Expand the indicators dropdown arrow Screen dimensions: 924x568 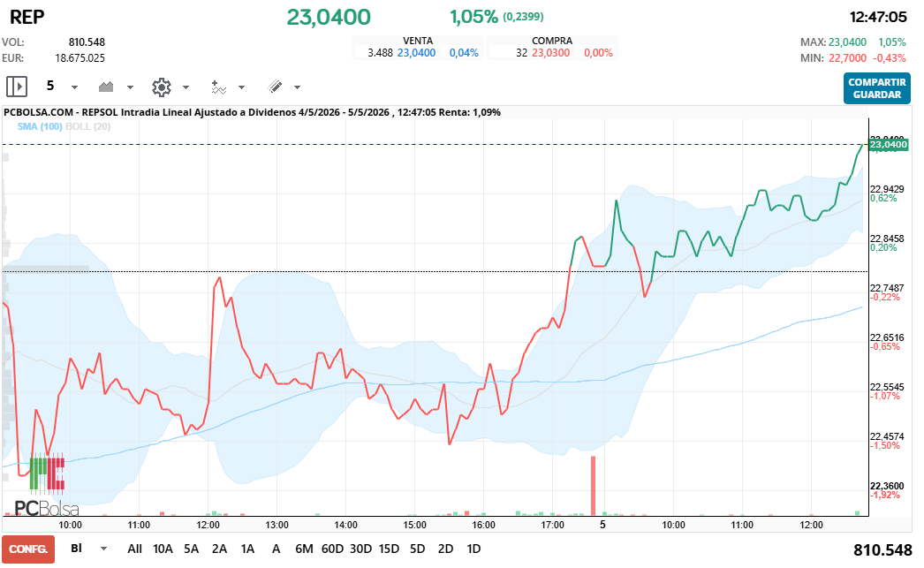pyautogui.click(x=241, y=87)
